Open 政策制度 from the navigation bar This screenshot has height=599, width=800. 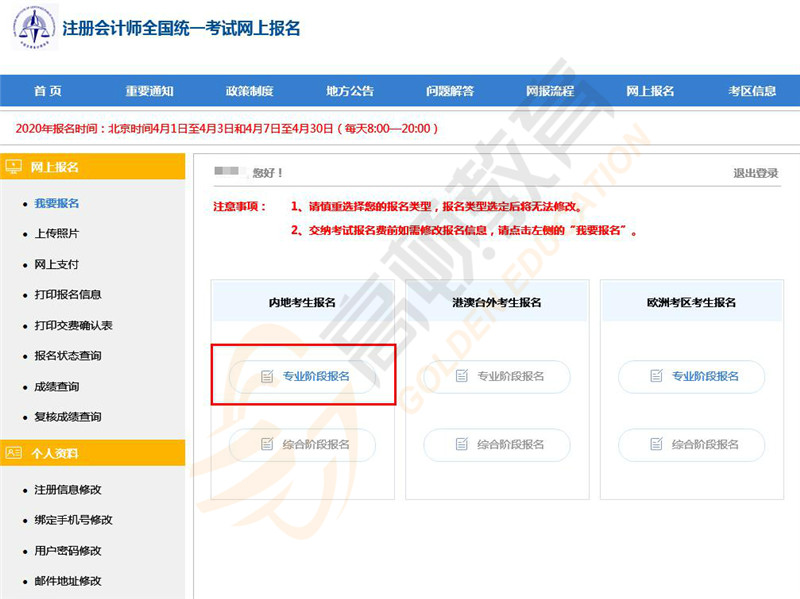249,91
